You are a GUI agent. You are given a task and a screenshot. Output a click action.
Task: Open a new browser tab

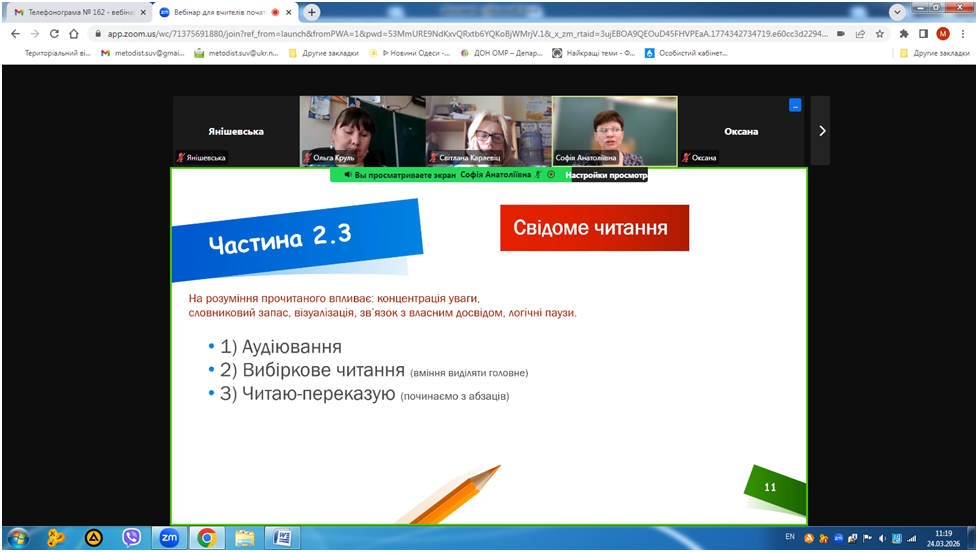[312, 12]
